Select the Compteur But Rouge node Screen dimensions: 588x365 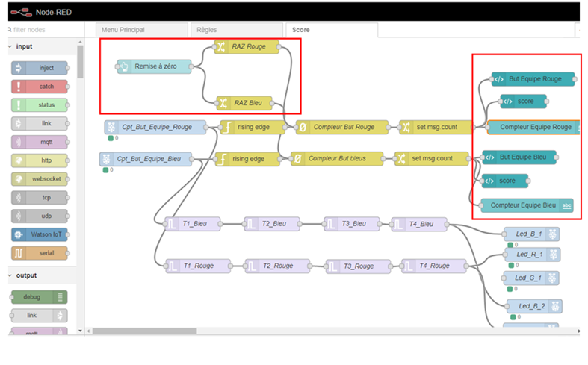pyautogui.click(x=342, y=127)
